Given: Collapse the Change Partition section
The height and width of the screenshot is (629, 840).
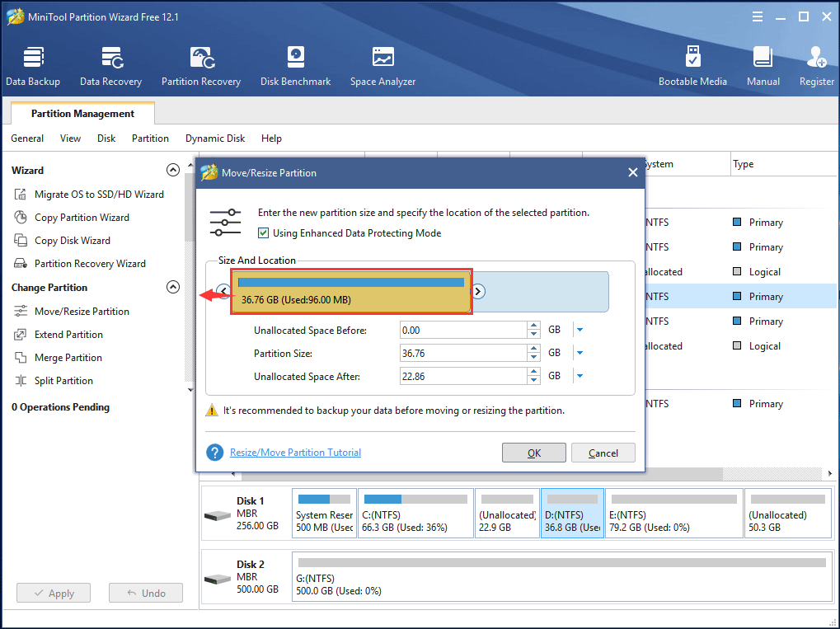Looking at the screenshot, I should tap(173, 287).
